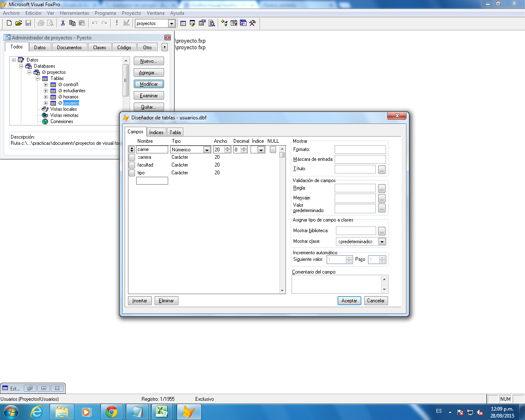The height and width of the screenshot is (420, 525).
Task: Collapse the Tablas tree node
Action: pyautogui.click(x=38, y=78)
